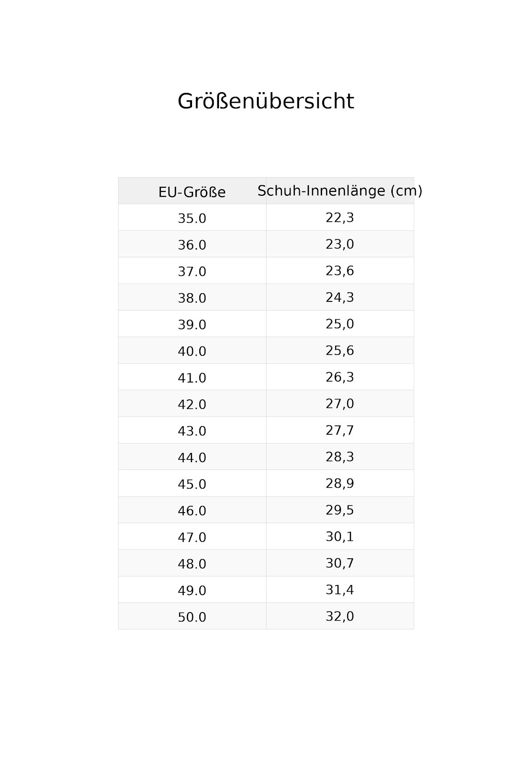Select the EU size 38.0 cell

tap(192, 297)
